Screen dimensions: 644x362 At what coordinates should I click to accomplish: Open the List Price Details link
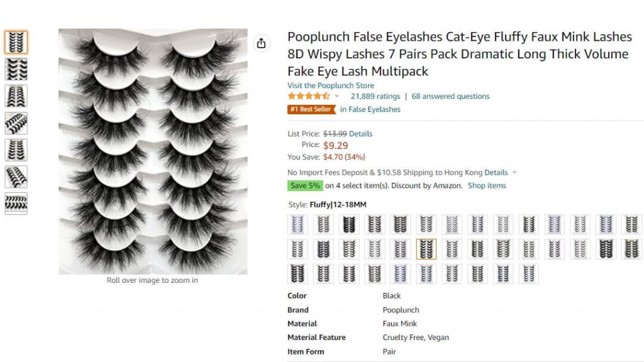click(x=360, y=133)
